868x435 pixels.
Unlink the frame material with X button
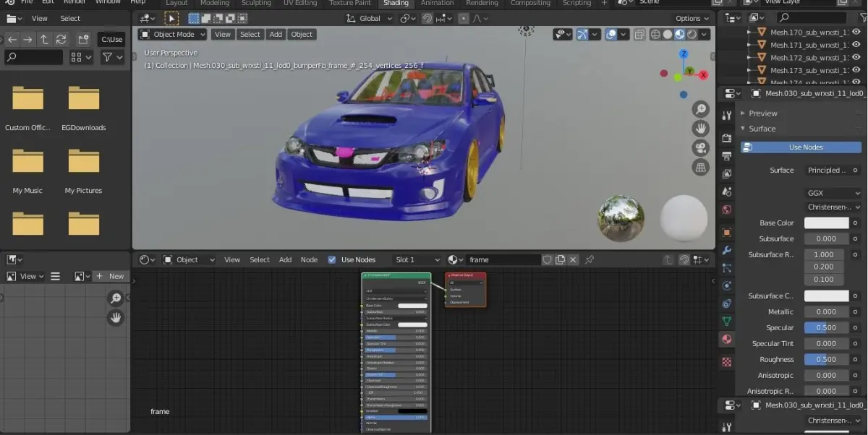tap(573, 259)
